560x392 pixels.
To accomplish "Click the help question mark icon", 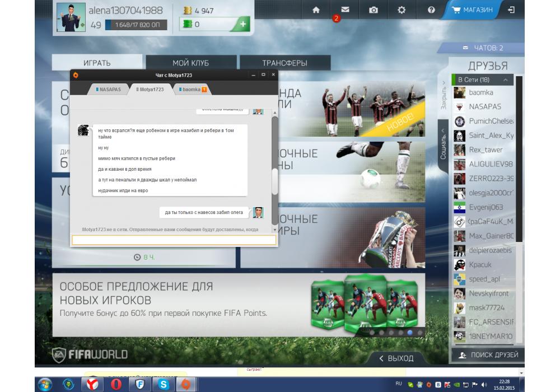I will pos(431,10).
